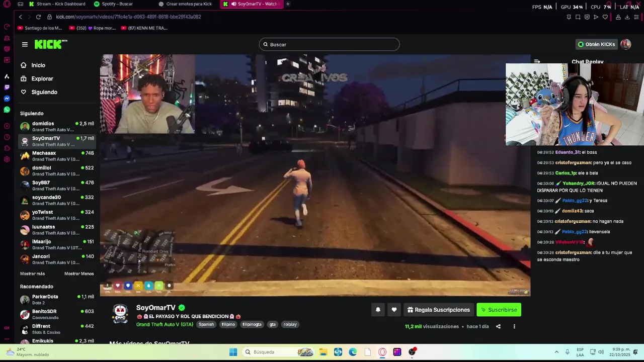This screenshot has width=644, height=362.
Task: Open WhatsApp in Opera sidebar
Action: point(7,110)
